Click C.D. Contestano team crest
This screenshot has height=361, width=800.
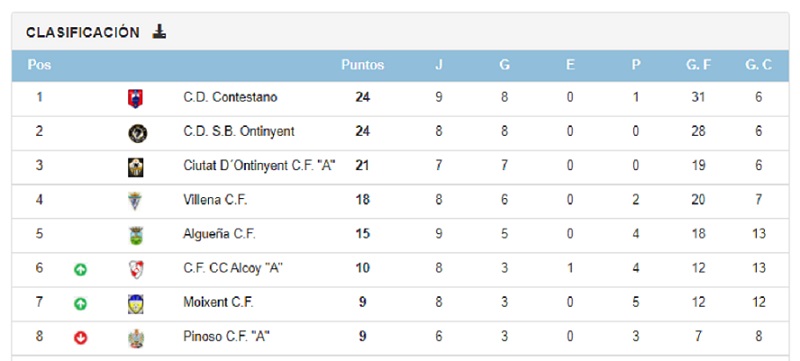(135, 98)
